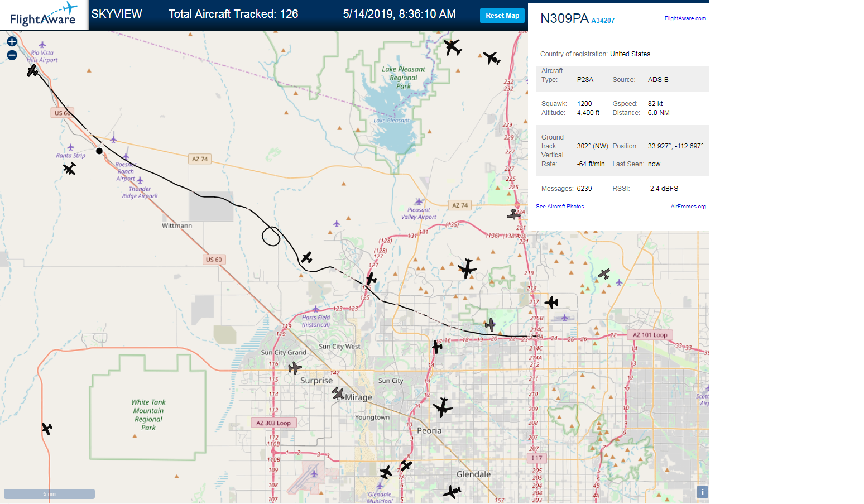Click the AZ 303 Loop road label
The height and width of the screenshot is (504, 864).
click(273, 423)
